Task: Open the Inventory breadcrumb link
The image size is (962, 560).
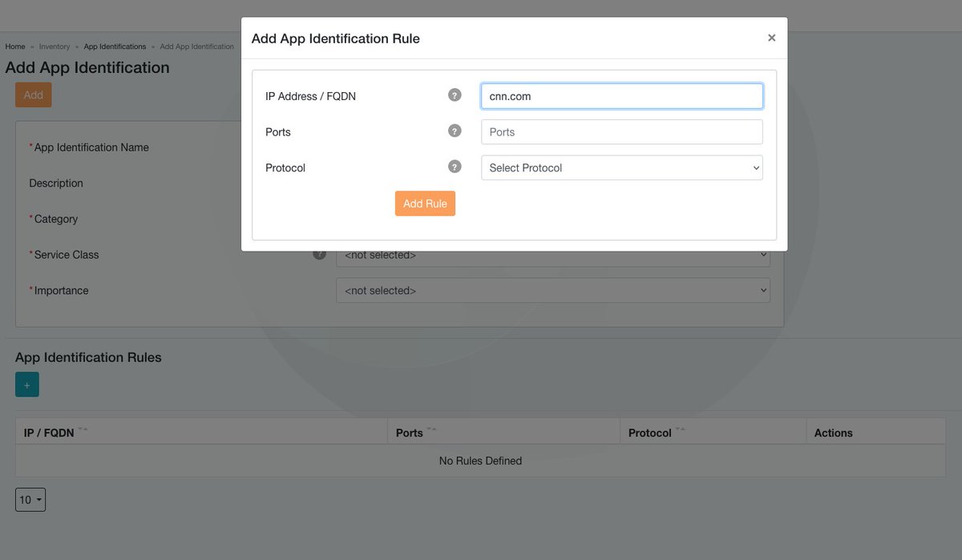Action: point(55,46)
